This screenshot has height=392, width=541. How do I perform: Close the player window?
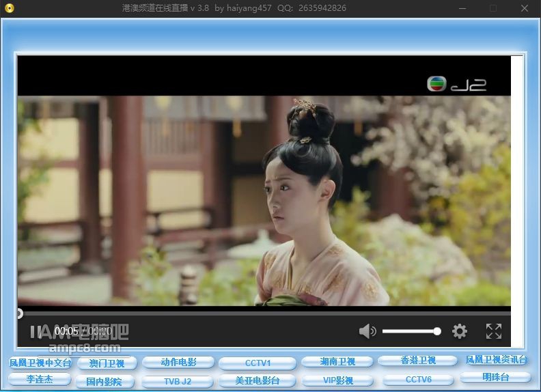[x=525, y=8]
